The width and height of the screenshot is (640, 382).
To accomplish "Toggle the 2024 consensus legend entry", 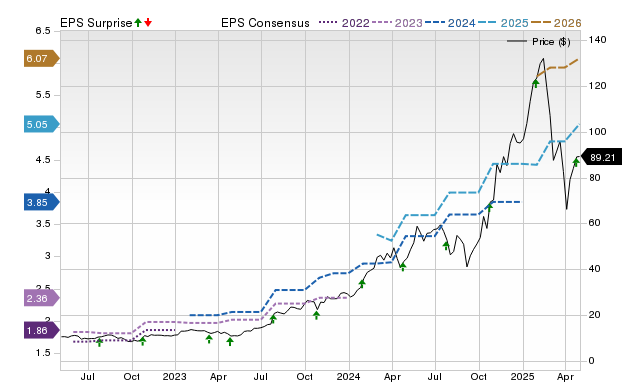I will click(x=450, y=23).
